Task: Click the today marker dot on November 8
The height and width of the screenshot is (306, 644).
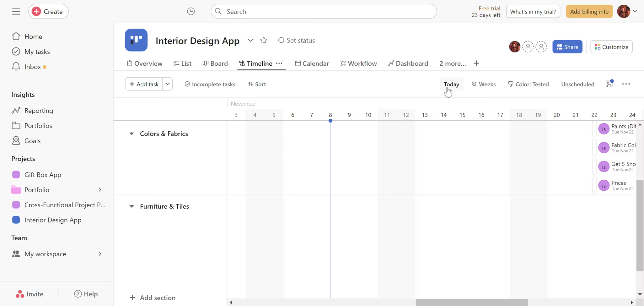Action: click(x=330, y=121)
